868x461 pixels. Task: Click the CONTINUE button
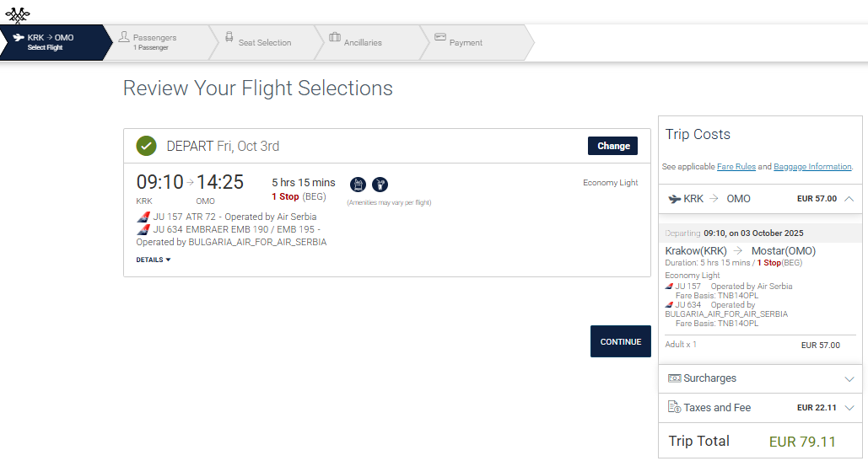(x=621, y=341)
